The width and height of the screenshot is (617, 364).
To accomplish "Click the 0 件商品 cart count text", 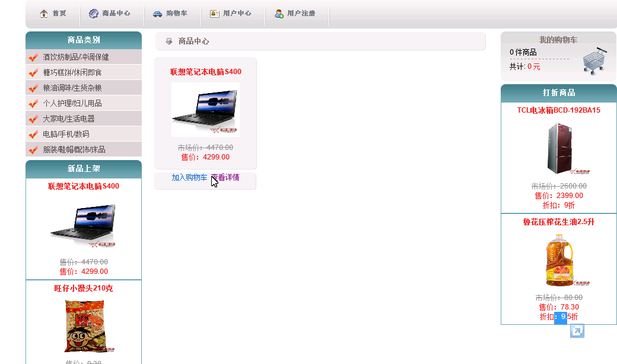I will coord(523,52).
